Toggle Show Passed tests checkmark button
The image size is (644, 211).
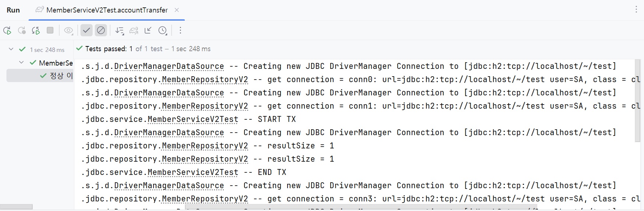pos(86,31)
